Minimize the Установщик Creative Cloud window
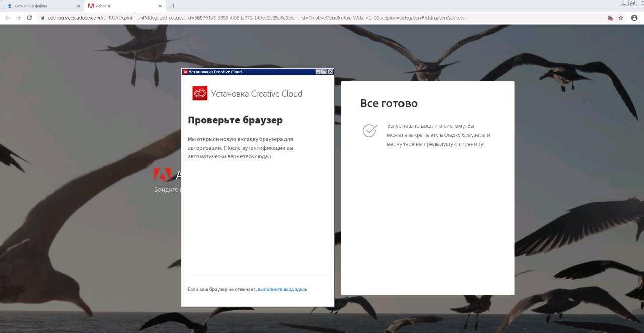Viewport: 644px width, 333px height. tap(318, 72)
